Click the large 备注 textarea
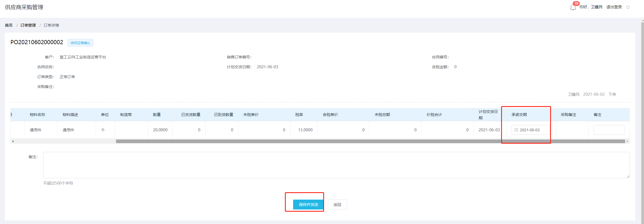This screenshot has height=224, width=644. [336, 165]
